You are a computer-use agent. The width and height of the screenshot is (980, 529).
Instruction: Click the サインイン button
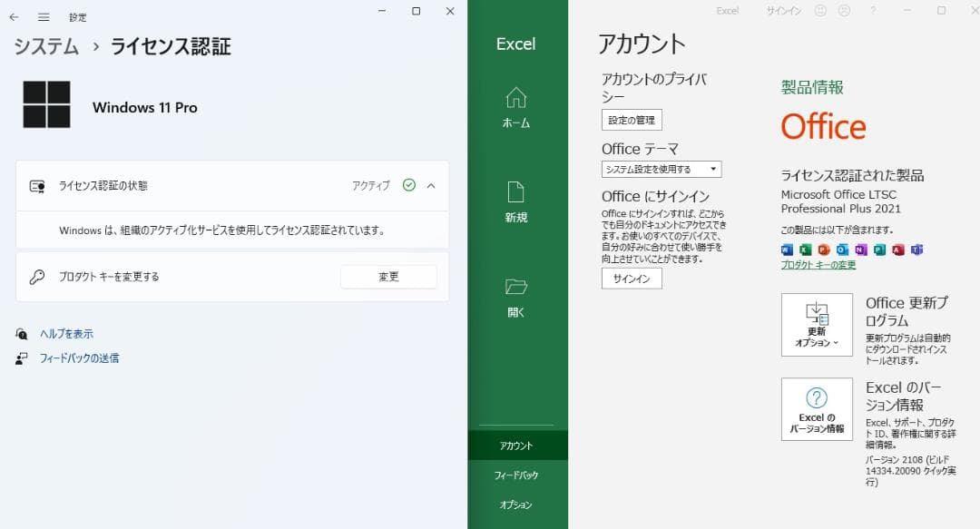(632, 279)
